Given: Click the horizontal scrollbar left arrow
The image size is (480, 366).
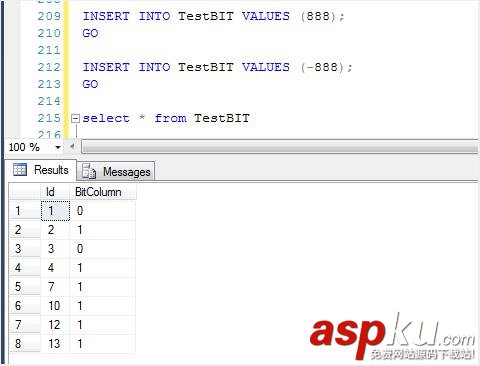Looking at the screenshot, I should (72, 147).
